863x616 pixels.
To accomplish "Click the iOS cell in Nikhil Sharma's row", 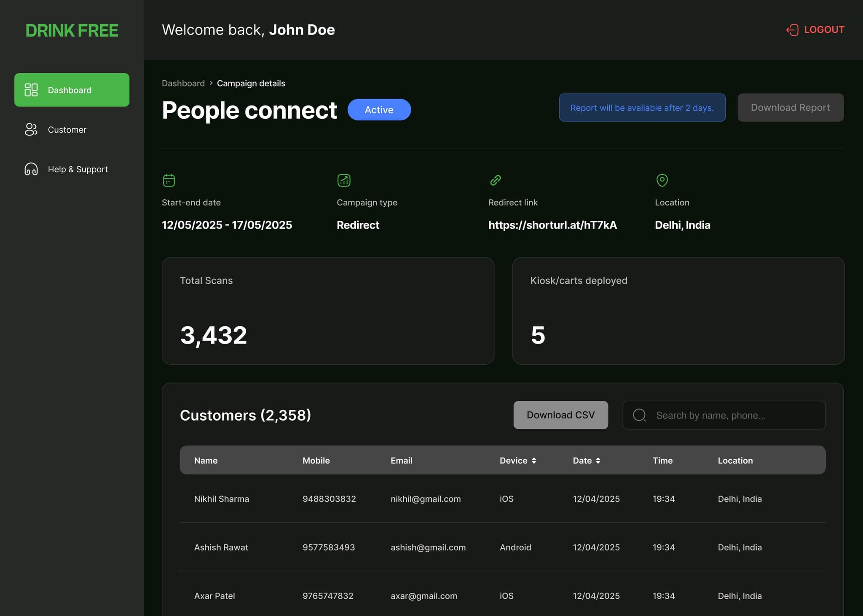I will click(507, 499).
